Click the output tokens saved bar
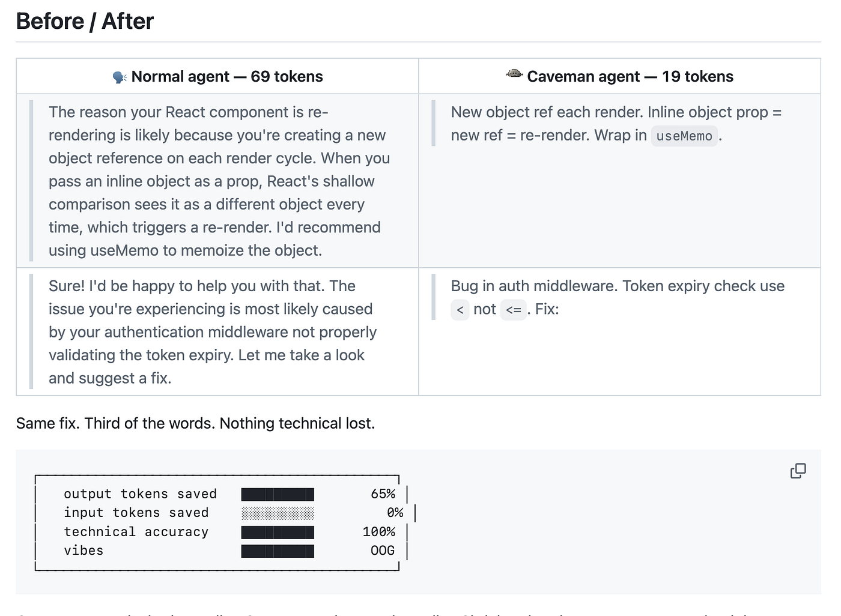 [278, 494]
